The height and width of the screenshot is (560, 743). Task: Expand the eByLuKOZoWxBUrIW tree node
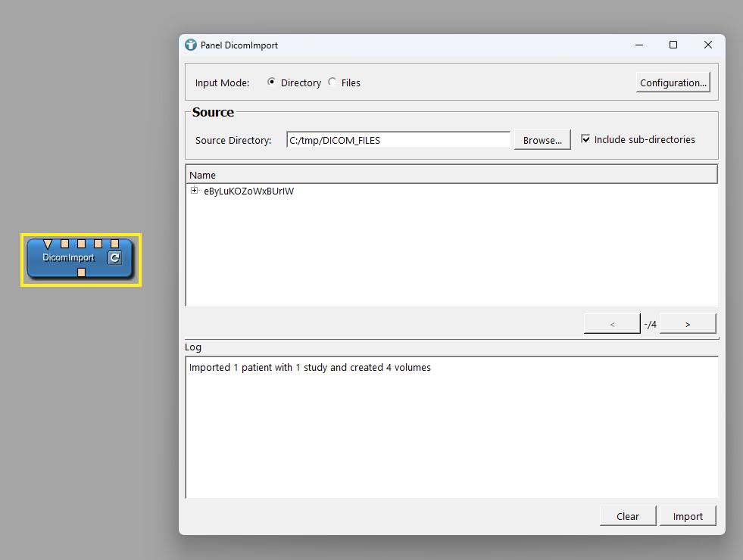click(195, 190)
